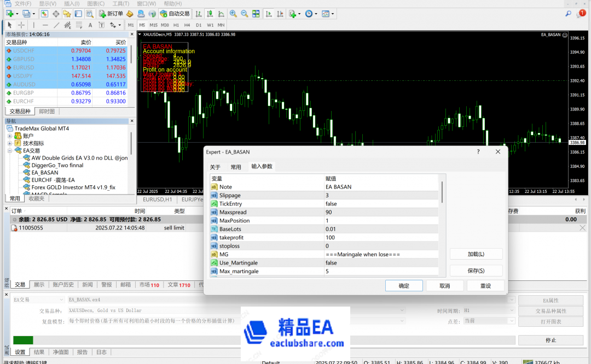The image size is (591, 364).
Task: Select the crosshair cursor tool
Action: click(x=21, y=25)
